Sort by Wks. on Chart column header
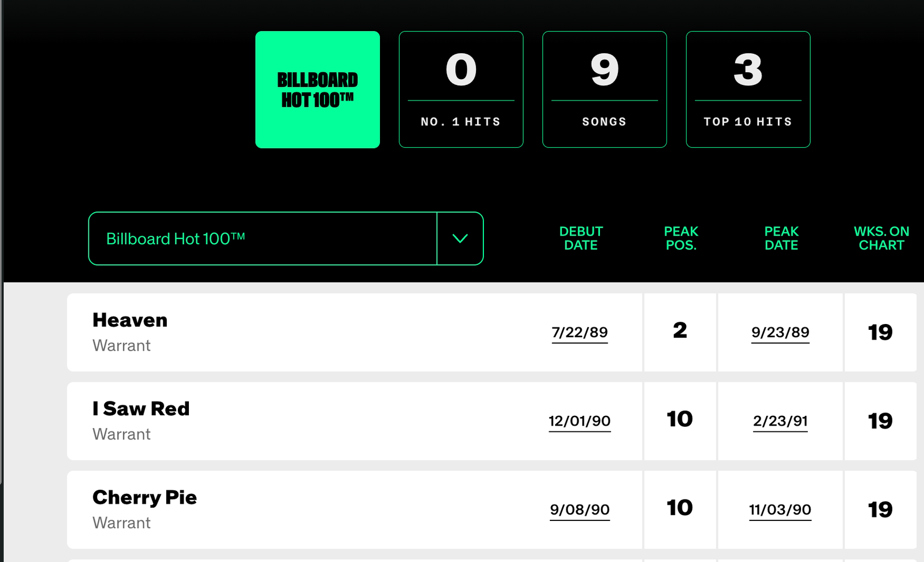 881,238
